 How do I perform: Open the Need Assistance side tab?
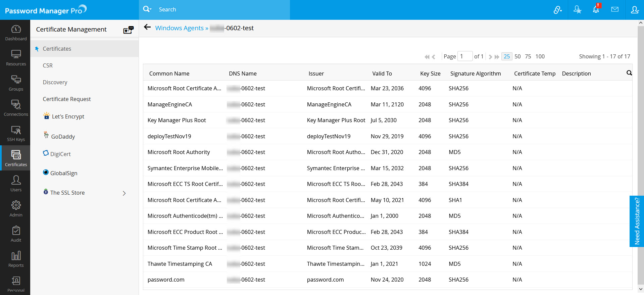[x=637, y=221]
